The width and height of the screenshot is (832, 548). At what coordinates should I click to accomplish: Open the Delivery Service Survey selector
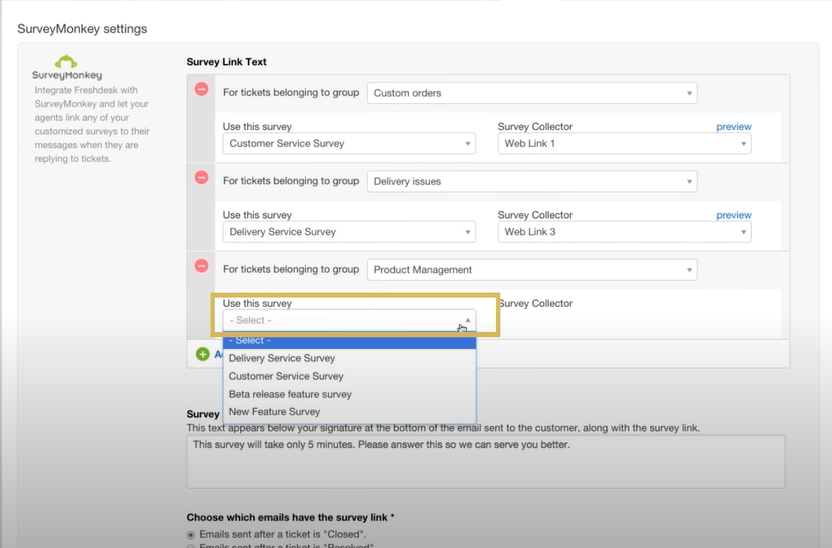tap(349, 232)
